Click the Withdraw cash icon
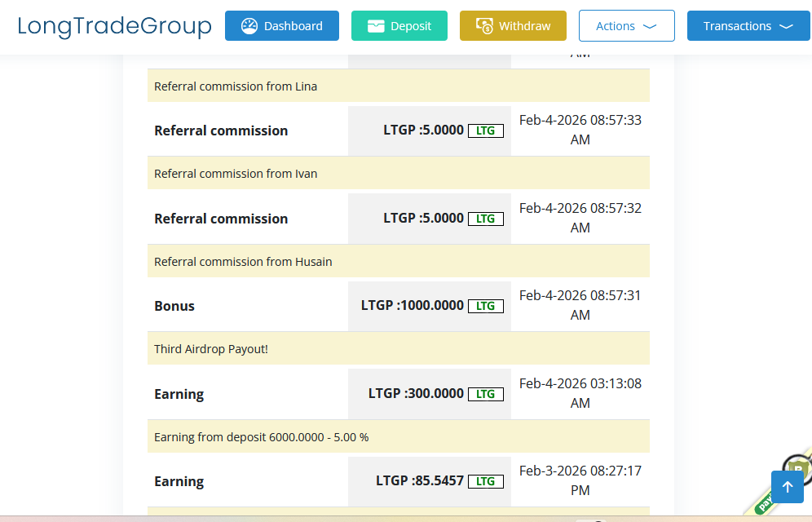This screenshot has width=812, height=522. pos(484,26)
